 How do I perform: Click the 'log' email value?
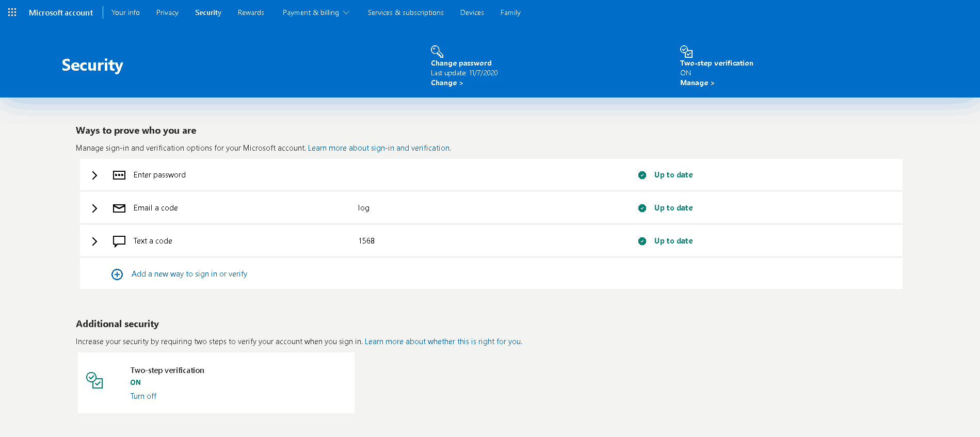point(364,208)
